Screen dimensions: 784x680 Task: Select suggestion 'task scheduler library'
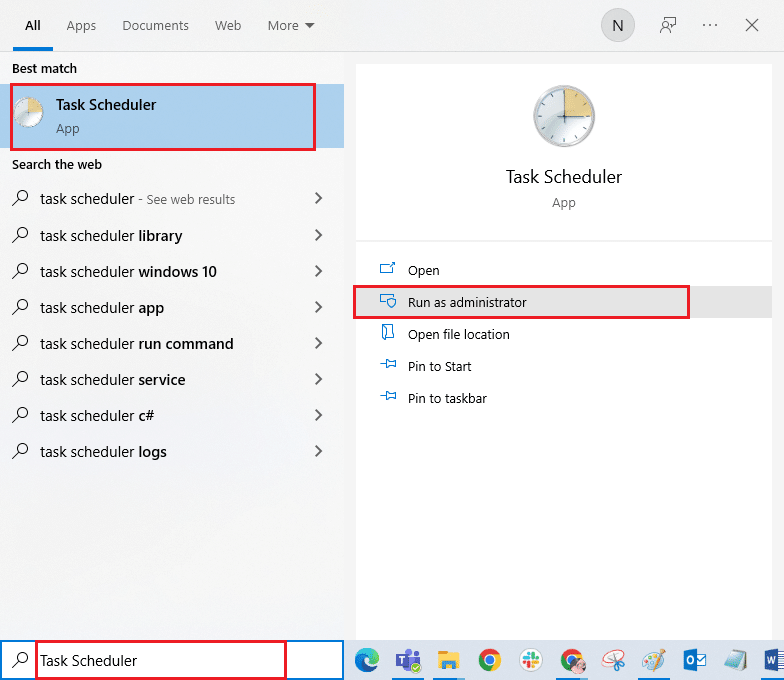tap(172, 235)
